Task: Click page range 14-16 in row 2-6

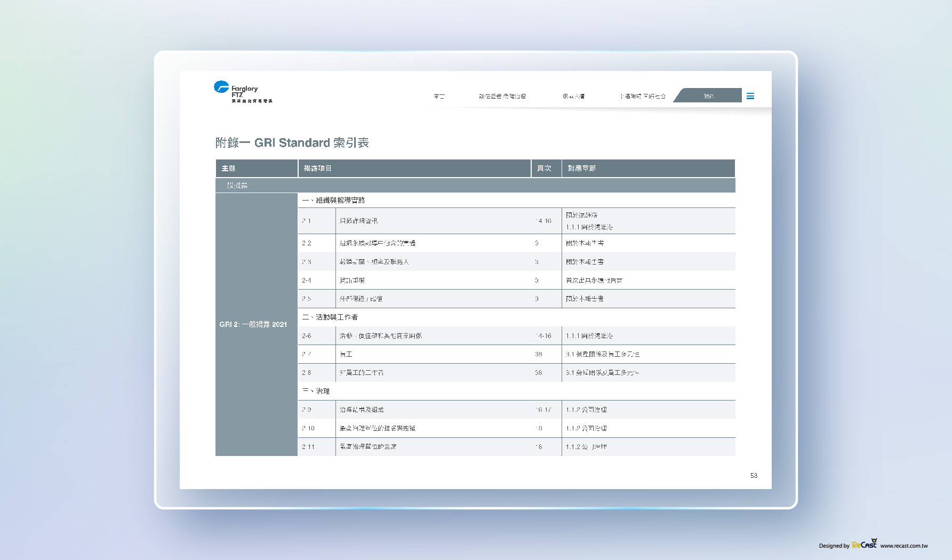Action: (x=543, y=336)
